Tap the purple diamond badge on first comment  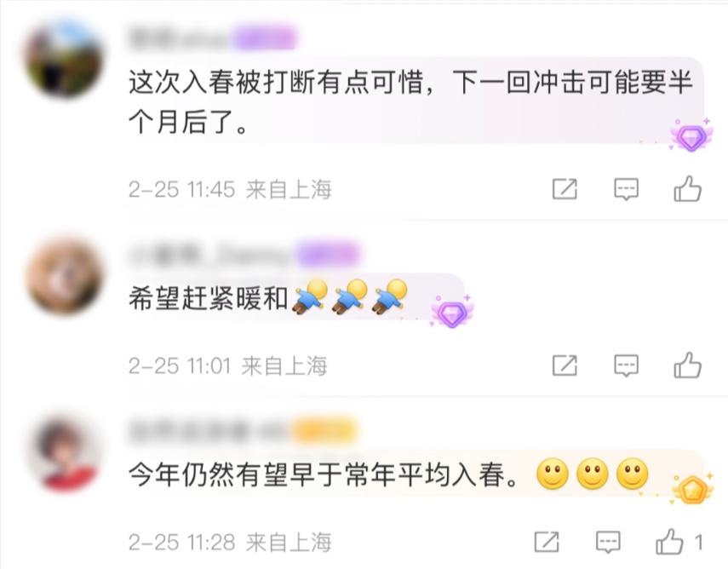coord(691,136)
